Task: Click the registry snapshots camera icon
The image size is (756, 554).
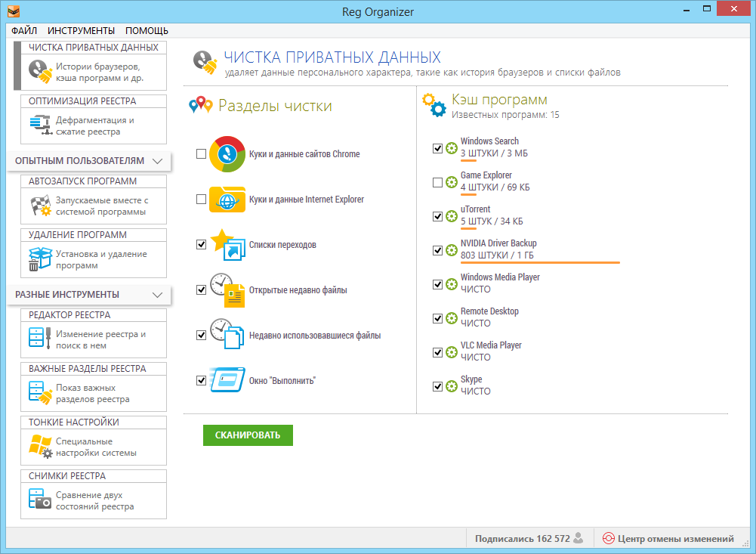Action: click(39, 499)
